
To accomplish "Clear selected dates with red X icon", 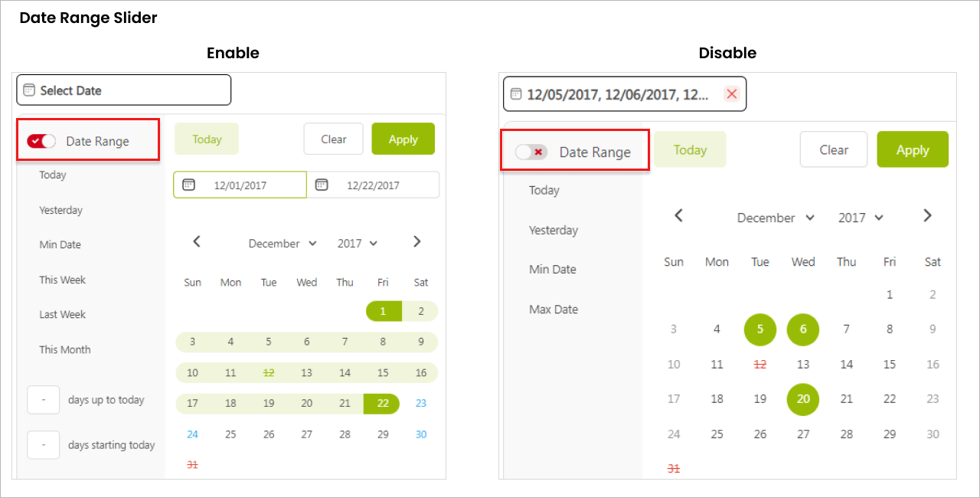I will [x=732, y=93].
